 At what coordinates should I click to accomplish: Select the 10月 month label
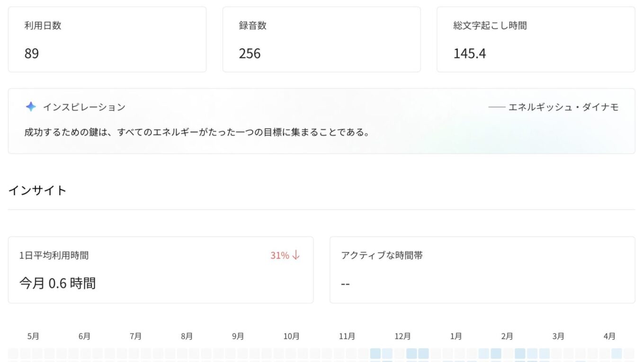click(291, 336)
